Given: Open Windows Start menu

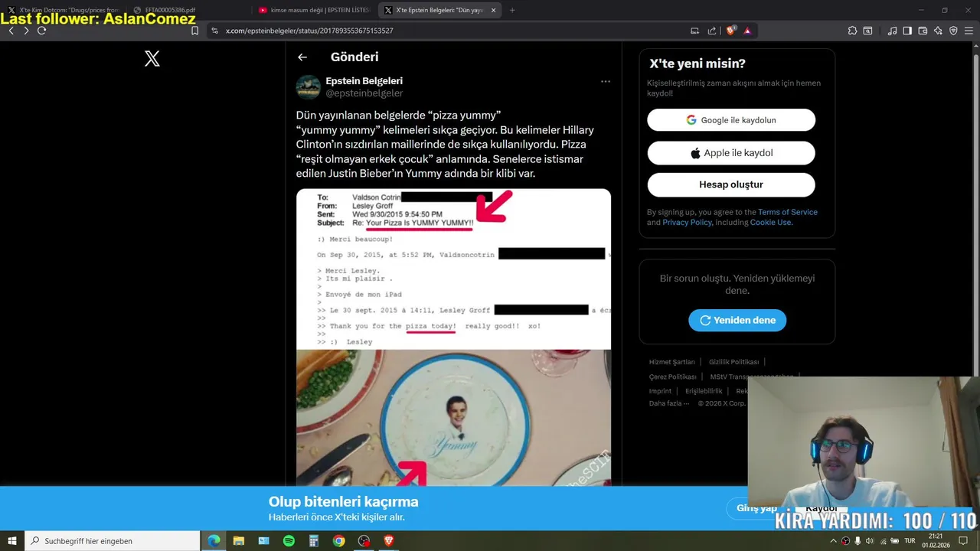Looking at the screenshot, I should click(x=12, y=540).
